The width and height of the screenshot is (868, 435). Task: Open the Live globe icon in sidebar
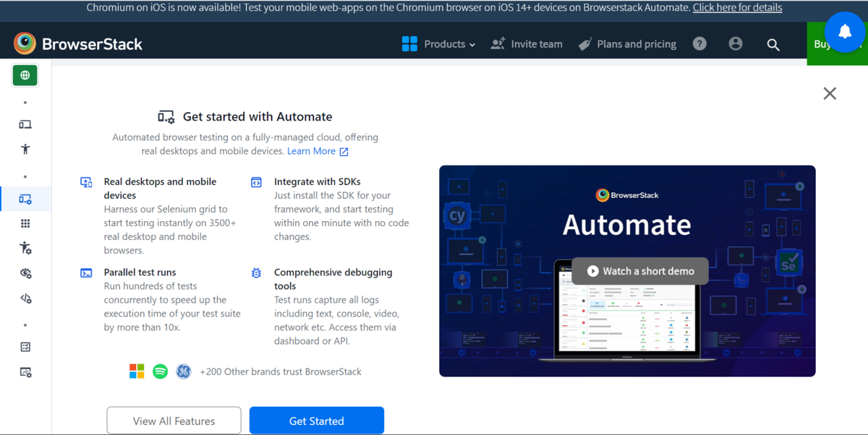pyautogui.click(x=25, y=75)
